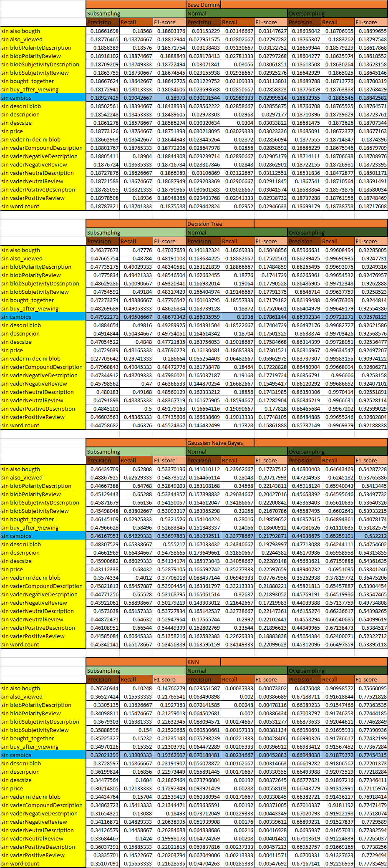Select 'sin word count' label in Decision Tree table

pyautogui.click(x=43, y=426)
